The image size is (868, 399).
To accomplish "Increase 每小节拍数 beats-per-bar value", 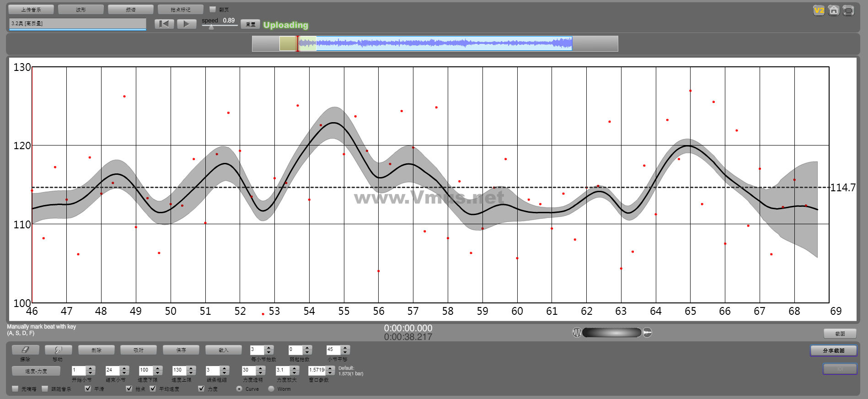I will click(269, 348).
